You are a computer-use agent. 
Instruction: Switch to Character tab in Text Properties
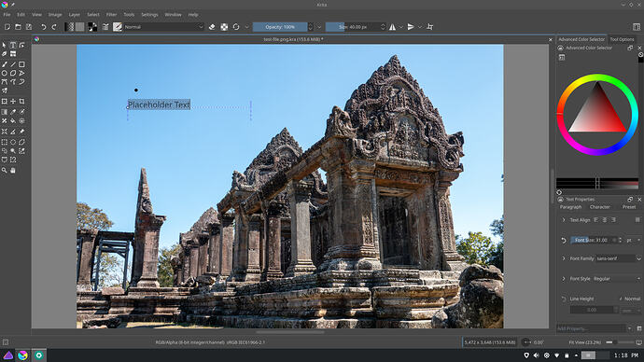pyautogui.click(x=599, y=207)
